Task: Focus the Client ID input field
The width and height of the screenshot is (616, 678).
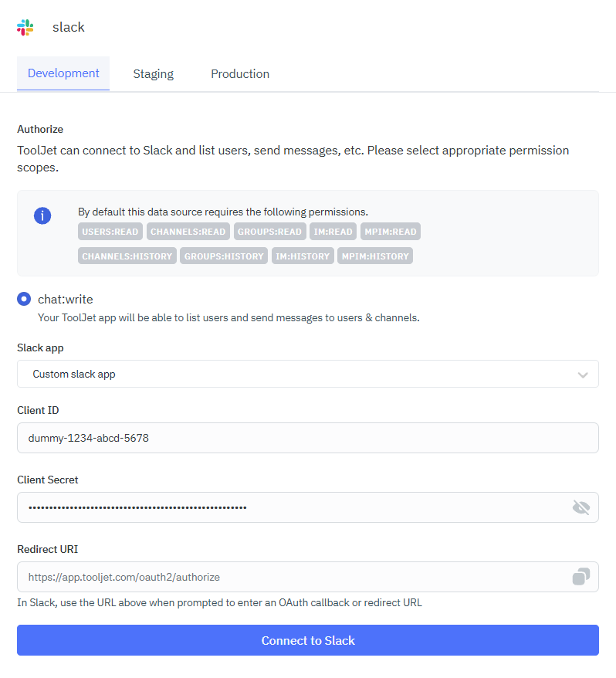Action: click(307, 438)
